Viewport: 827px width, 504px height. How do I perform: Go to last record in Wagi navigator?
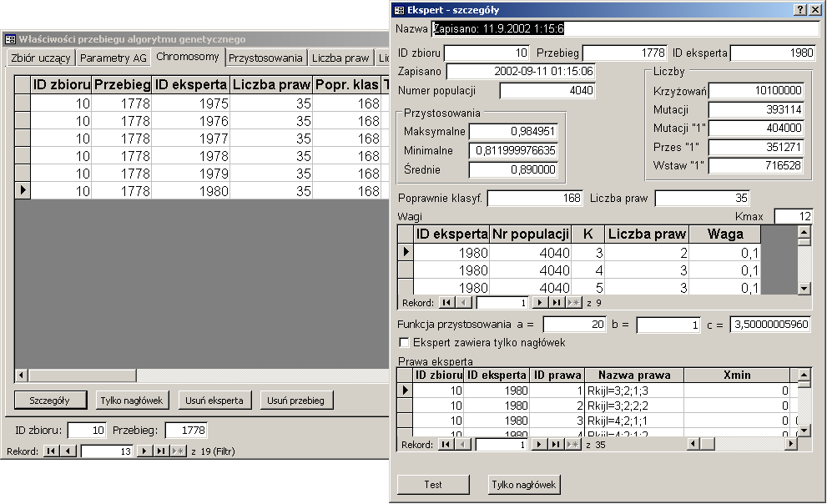pos(557,303)
